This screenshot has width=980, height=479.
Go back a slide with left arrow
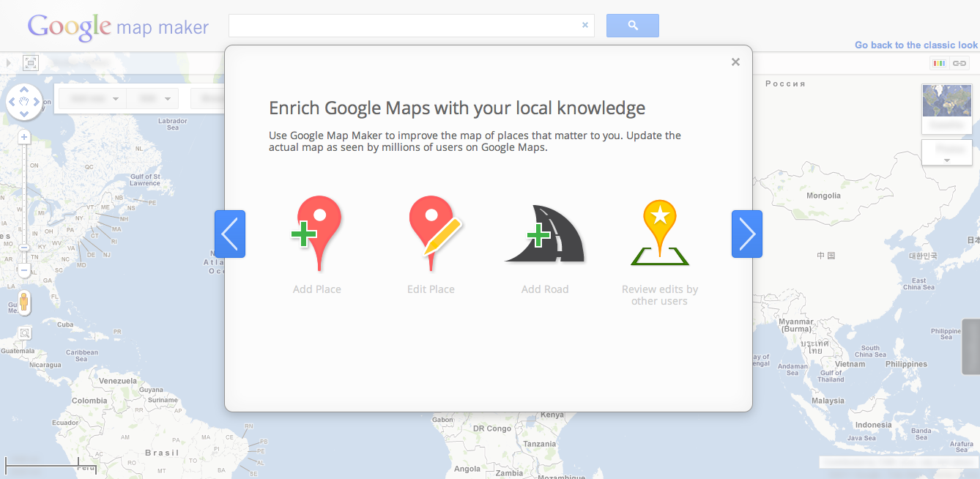[229, 234]
